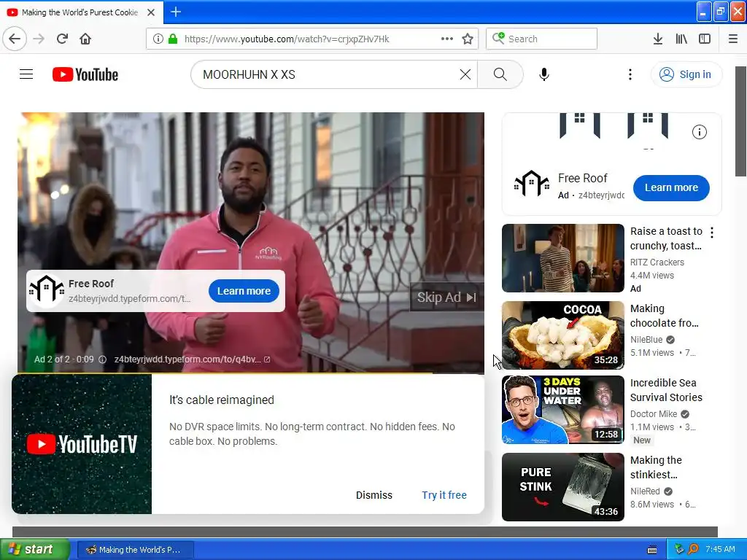This screenshot has width=747, height=560.
Task: Click the YouTube search magnifier button
Action: pos(500,74)
